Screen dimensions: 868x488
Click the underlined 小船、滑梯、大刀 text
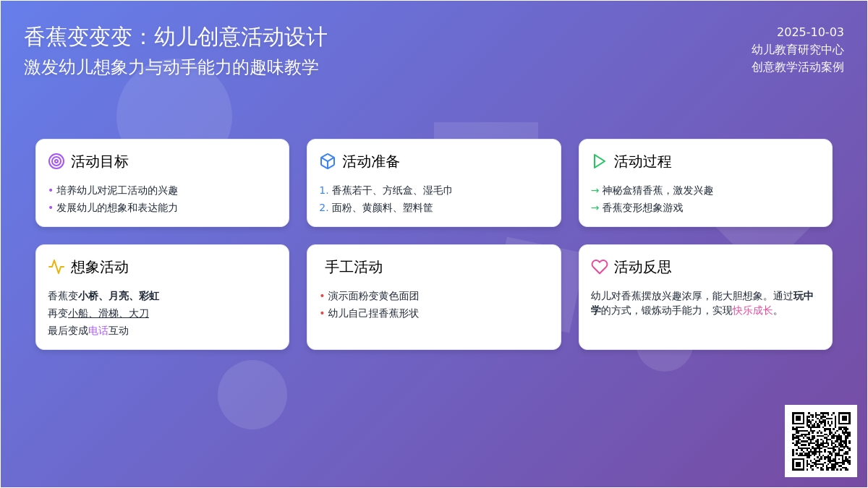(109, 313)
